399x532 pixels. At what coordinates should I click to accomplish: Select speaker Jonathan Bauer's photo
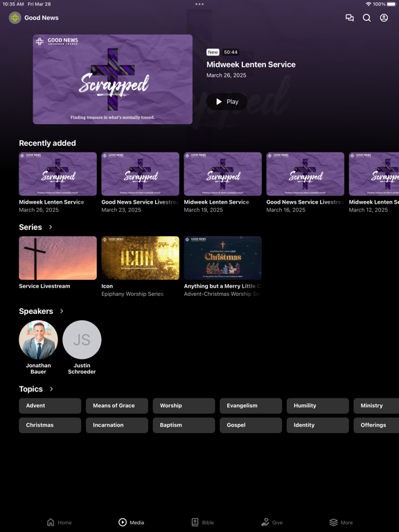coord(38,339)
